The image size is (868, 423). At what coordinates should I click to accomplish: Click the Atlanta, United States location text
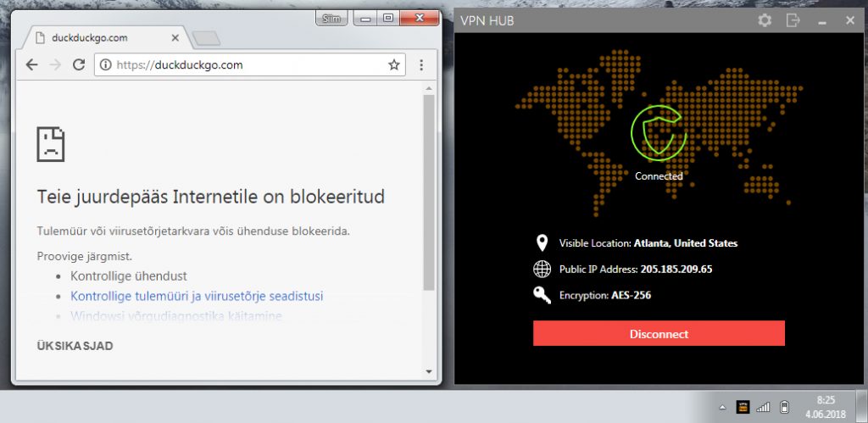pyautogui.click(x=685, y=243)
